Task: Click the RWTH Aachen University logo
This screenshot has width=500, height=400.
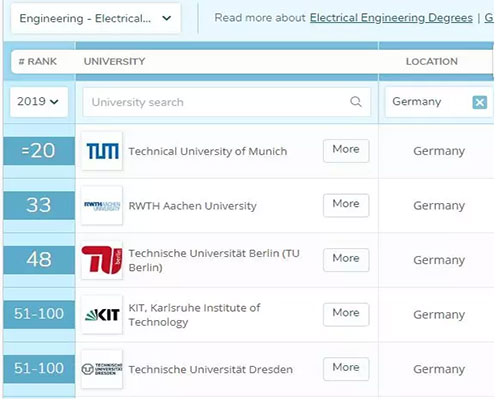Action: pyautogui.click(x=102, y=206)
